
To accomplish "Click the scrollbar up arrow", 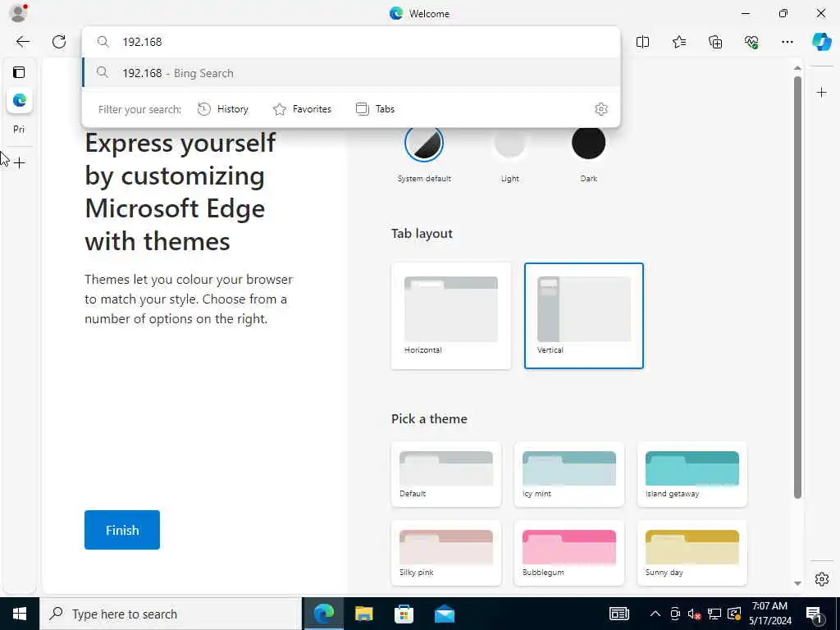I will click(797, 68).
